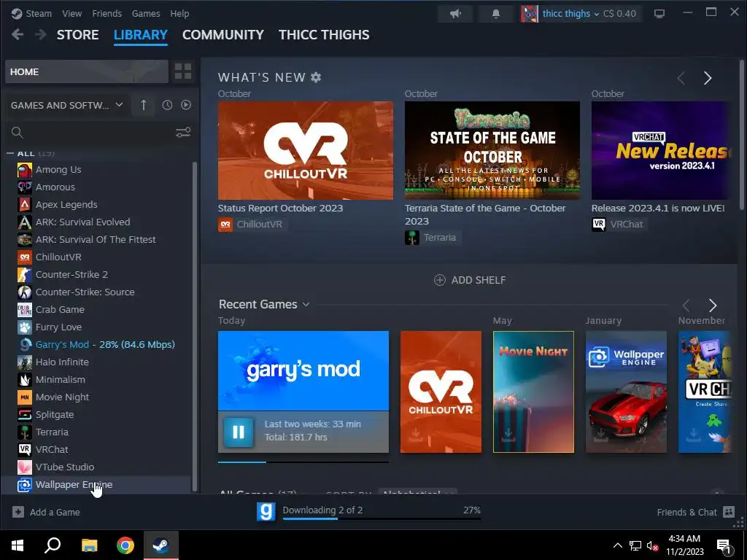Click the Garry's Mod card progress bar
747x560 pixels.
coord(303,462)
